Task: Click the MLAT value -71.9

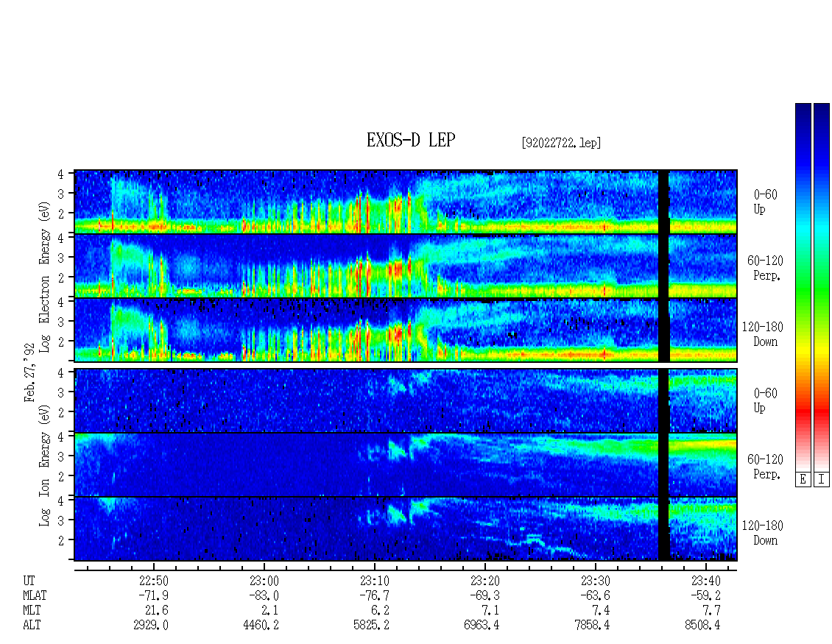Action: [153, 595]
